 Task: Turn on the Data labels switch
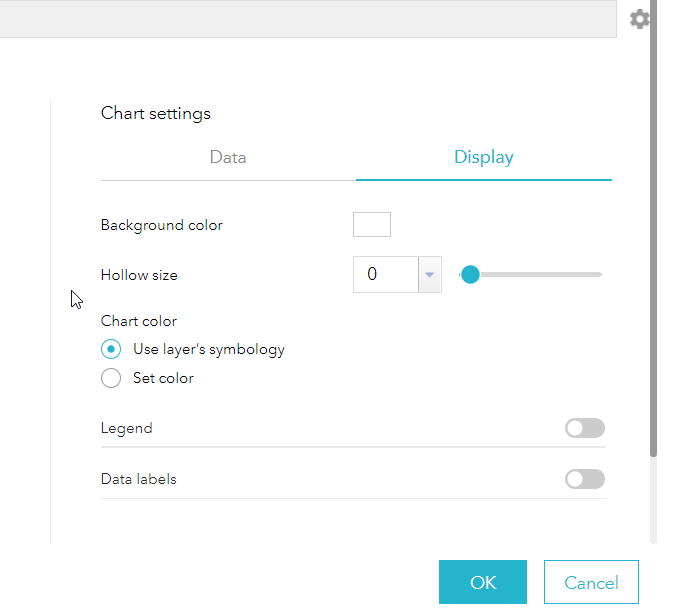point(585,479)
